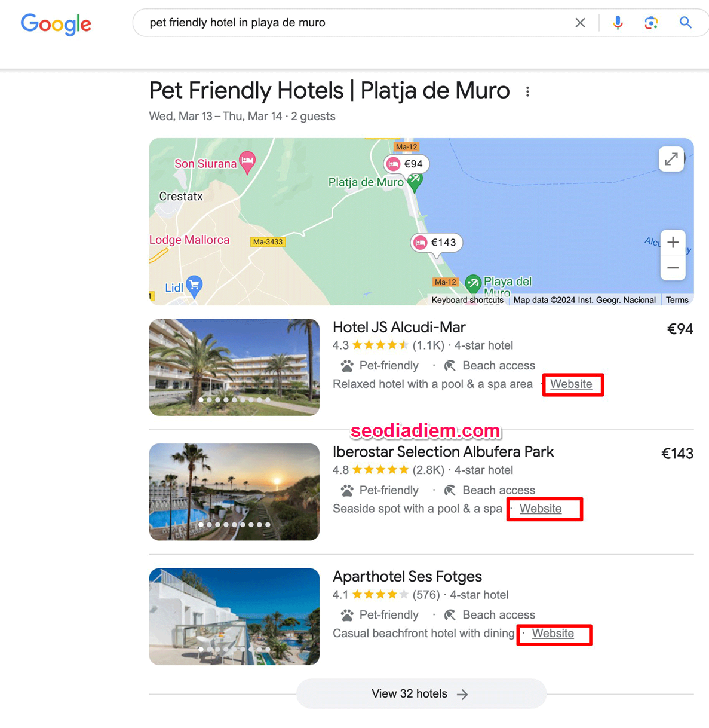Click View 32 hotels button
Screen dimensions: 709x728
(421, 694)
